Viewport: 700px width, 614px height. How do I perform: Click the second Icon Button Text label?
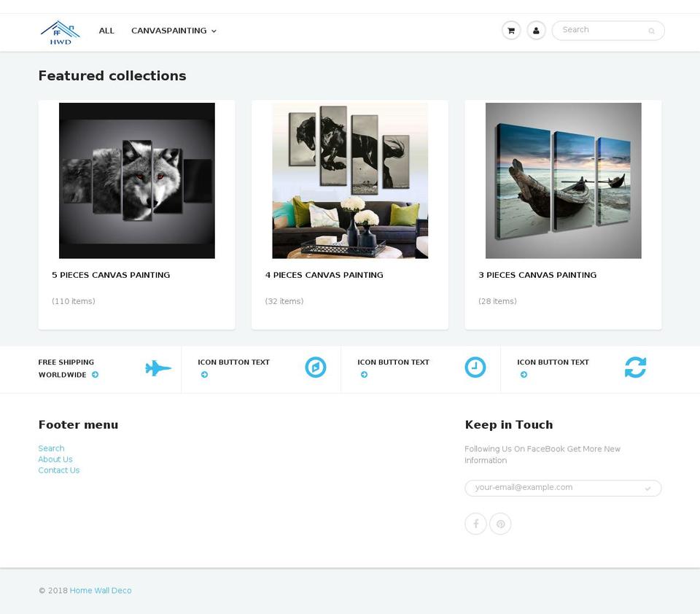coord(393,362)
